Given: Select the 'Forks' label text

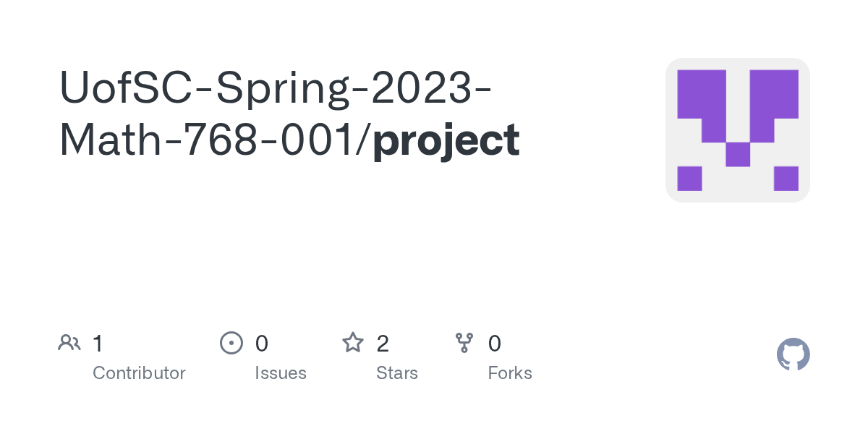Looking at the screenshot, I should click(x=509, y=373).
